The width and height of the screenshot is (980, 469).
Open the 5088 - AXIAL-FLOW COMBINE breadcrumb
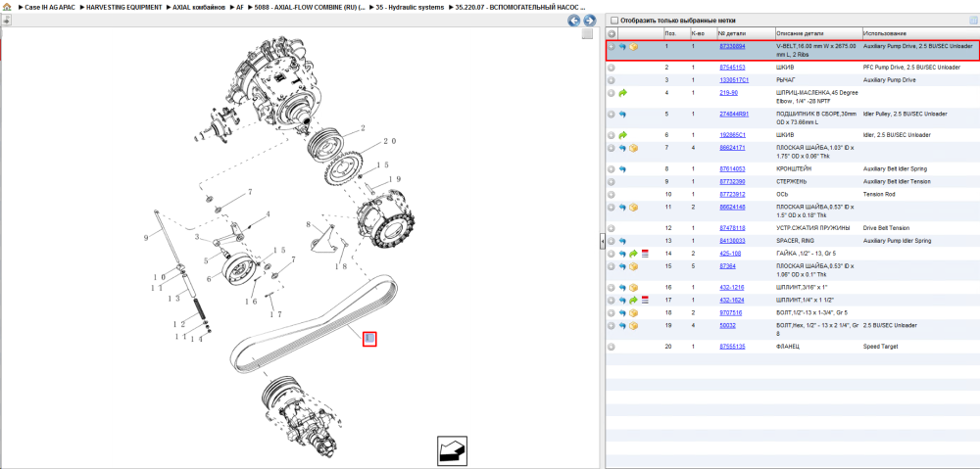click(310, 7)
